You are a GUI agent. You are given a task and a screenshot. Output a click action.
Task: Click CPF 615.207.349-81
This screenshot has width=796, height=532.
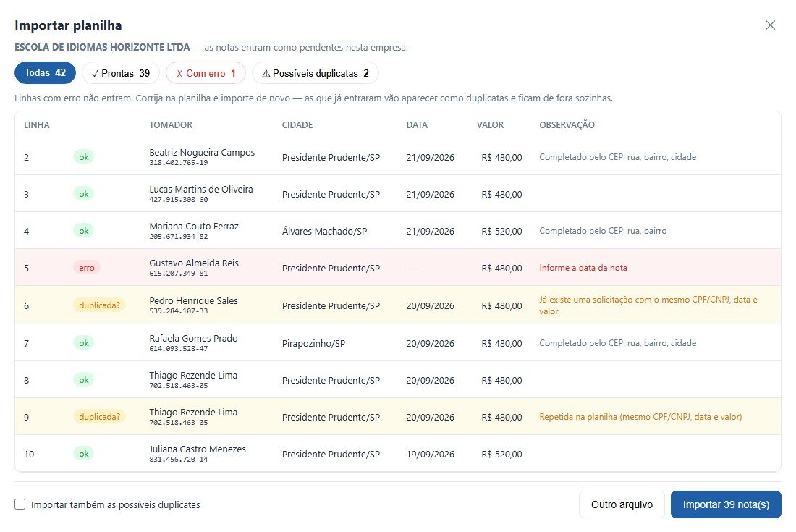(179, 273)
